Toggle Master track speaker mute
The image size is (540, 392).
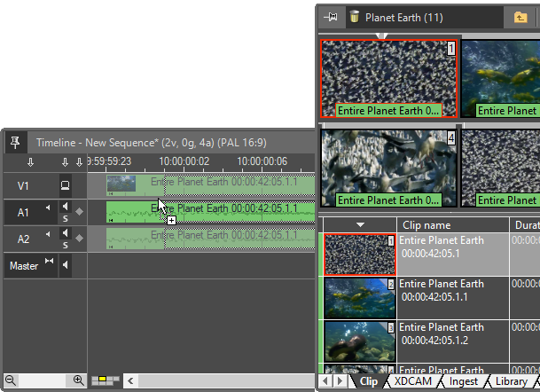(65, 264)
